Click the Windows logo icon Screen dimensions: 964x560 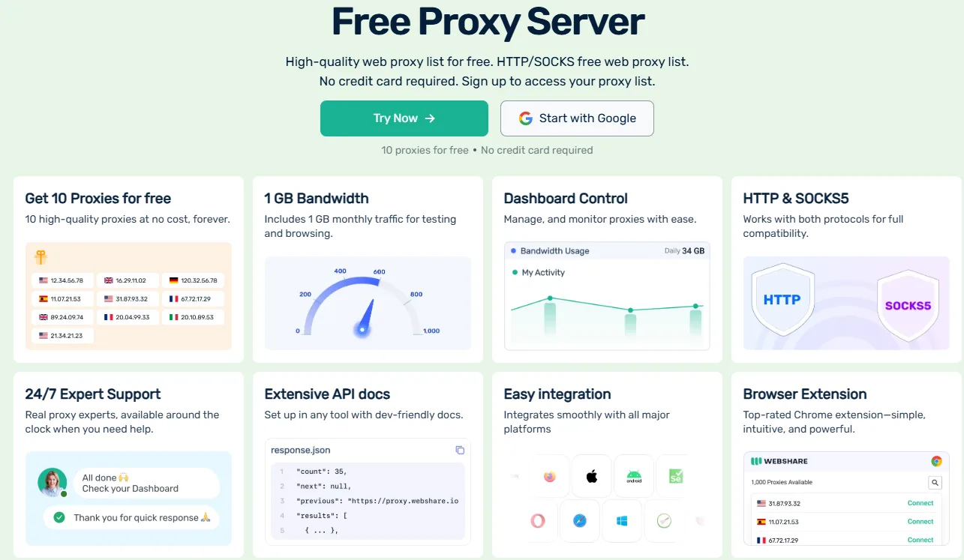622,520
